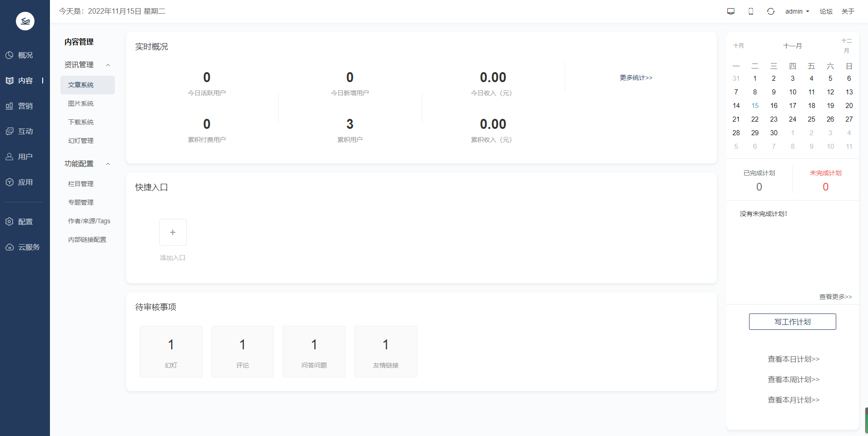The width and height of the screenshot is (868, 436).
Task: Open the admin user dropdown
Action: (x=797, y=11)
